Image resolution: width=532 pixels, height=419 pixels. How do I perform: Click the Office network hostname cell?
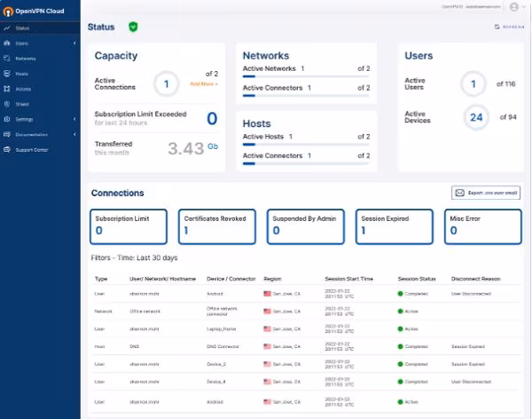145,312
